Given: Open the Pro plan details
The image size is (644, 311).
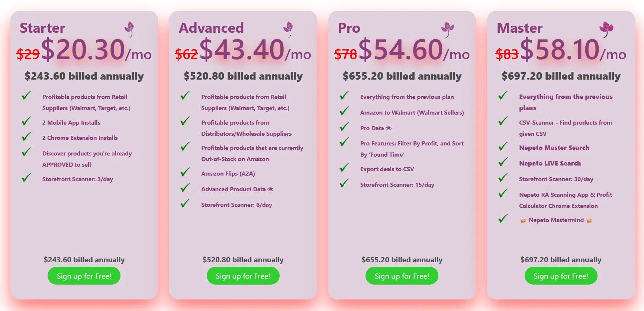Looking at the screenshot, I should 348,28.
